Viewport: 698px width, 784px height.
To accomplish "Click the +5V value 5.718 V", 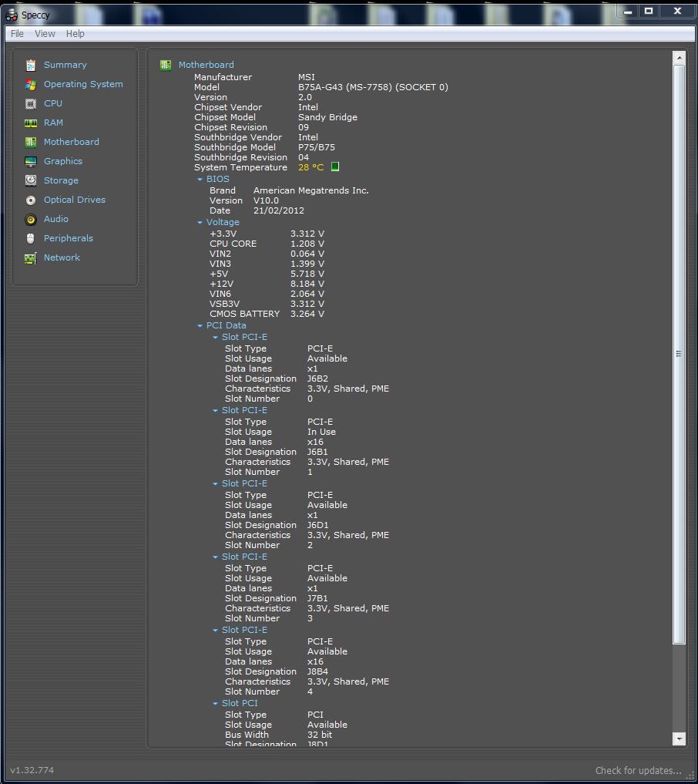I will [x=307, y=274].
